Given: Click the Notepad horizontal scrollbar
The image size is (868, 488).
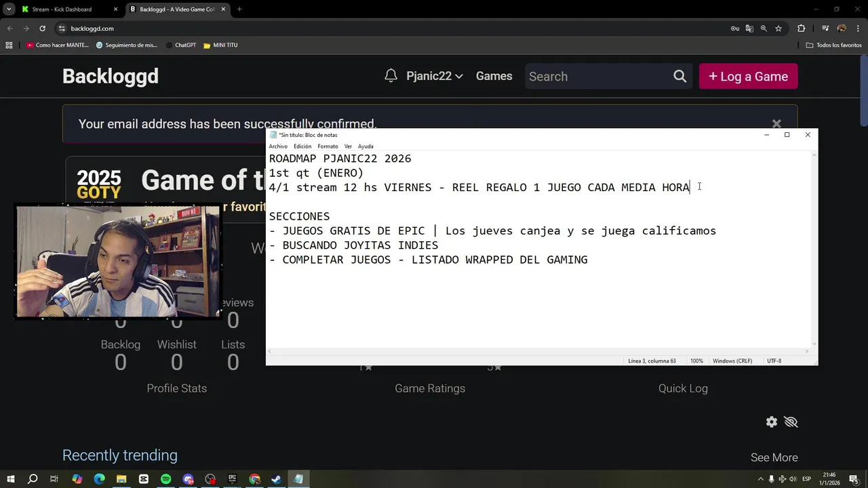Looking at the screenshot, I should point(538,351).
